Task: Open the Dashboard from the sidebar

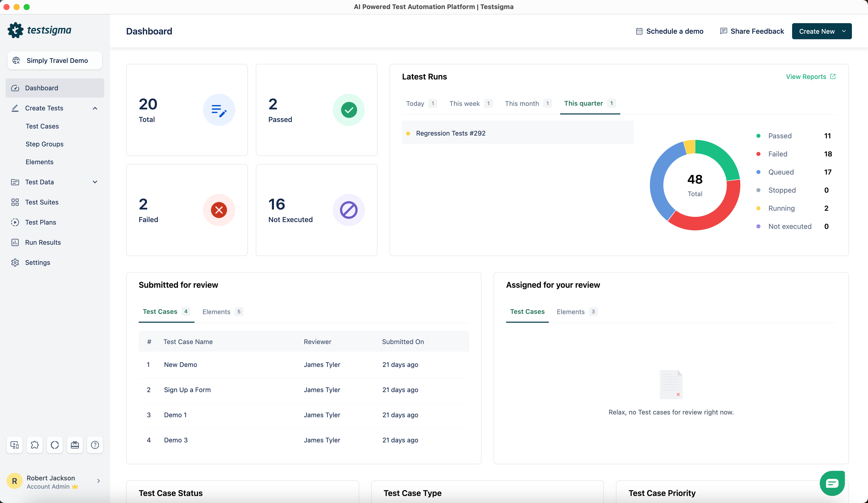Action: [x=42, y=88]
